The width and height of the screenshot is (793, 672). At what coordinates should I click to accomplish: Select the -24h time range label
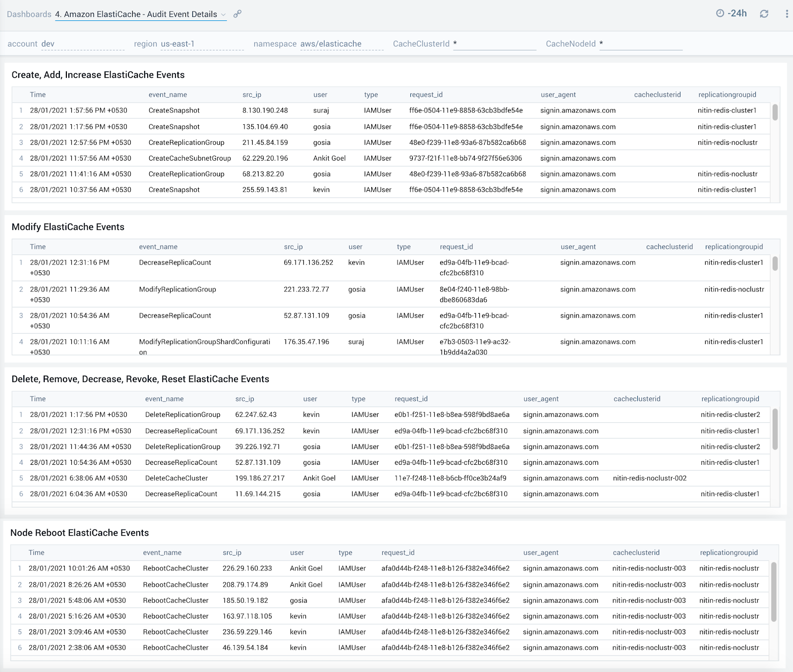point(737,13)
